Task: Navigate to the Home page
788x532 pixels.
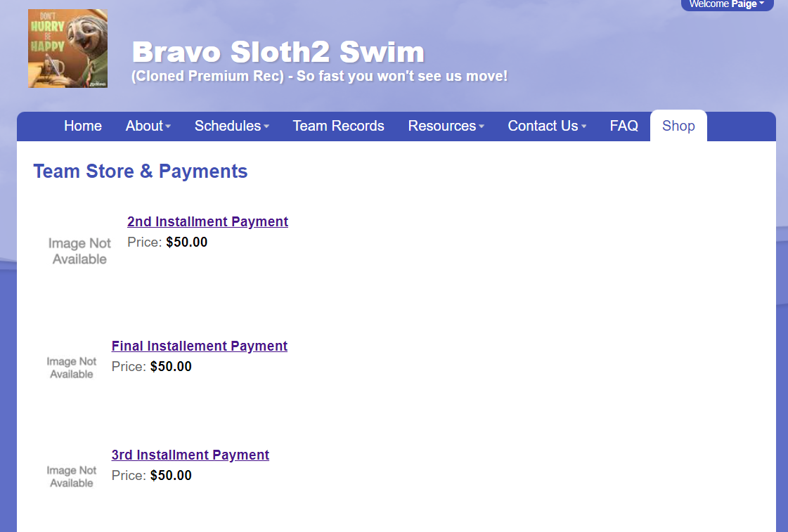Action: [82, 126]
